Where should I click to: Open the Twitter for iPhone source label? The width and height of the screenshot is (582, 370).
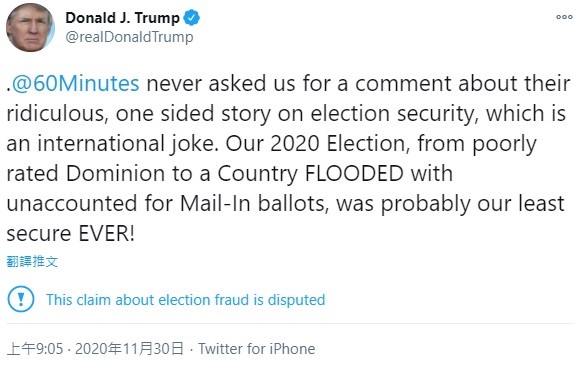256,349
